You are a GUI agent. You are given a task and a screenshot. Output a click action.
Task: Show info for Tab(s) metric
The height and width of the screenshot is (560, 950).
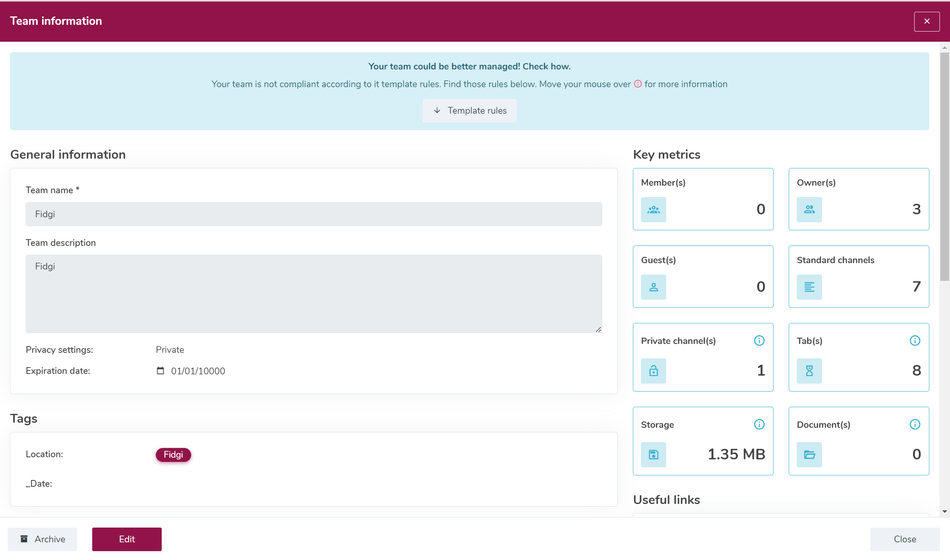pos(915,341)
